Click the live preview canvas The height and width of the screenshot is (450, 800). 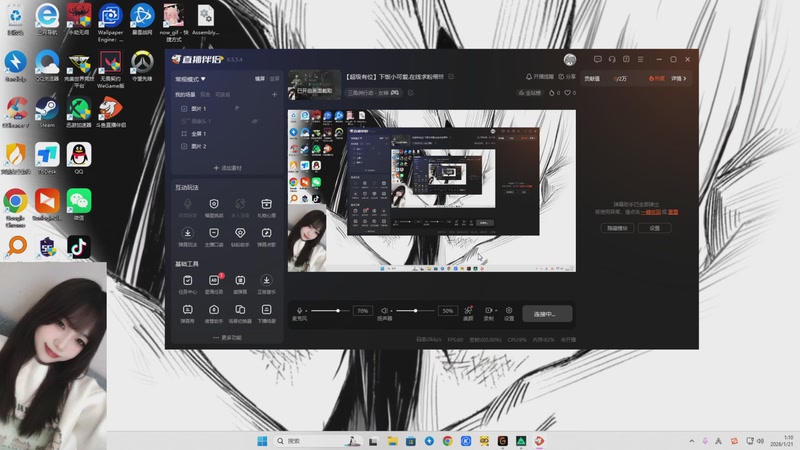432,190
